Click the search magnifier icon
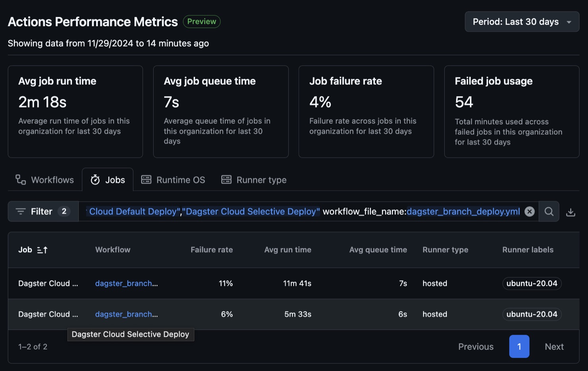The image size is (588, 371). coord(549,211)
